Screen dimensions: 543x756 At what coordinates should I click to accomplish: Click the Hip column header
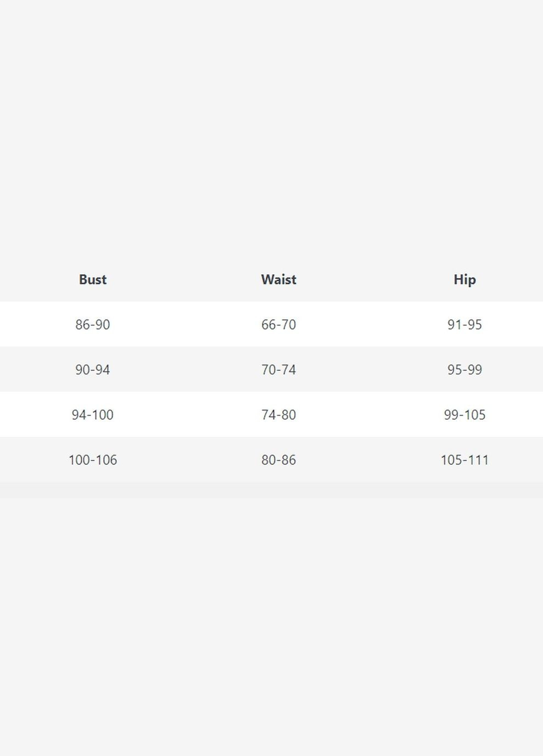coord(464,280)
